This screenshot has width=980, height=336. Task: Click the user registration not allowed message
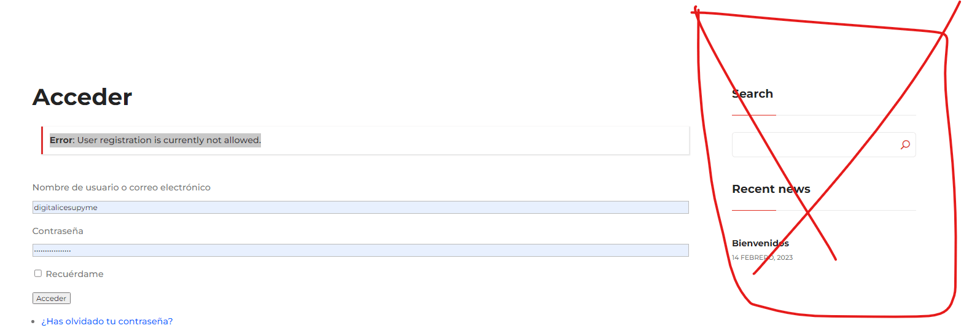click(169, 140)
